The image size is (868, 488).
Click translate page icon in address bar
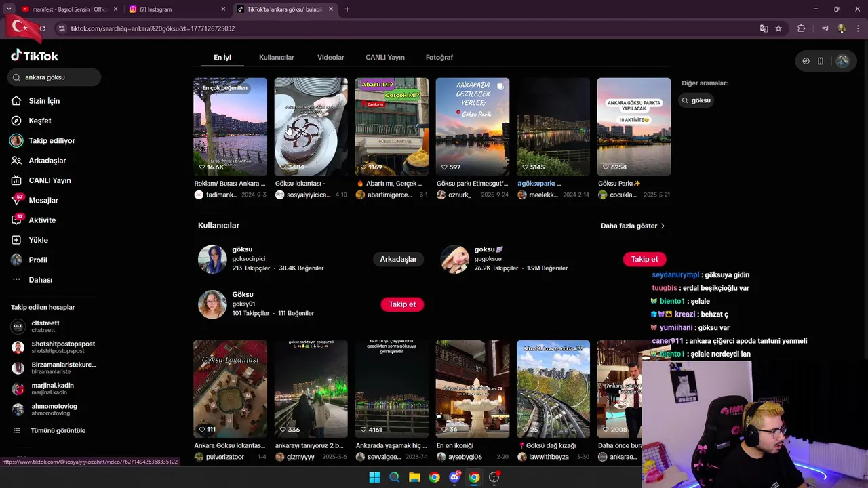point(764,28)
